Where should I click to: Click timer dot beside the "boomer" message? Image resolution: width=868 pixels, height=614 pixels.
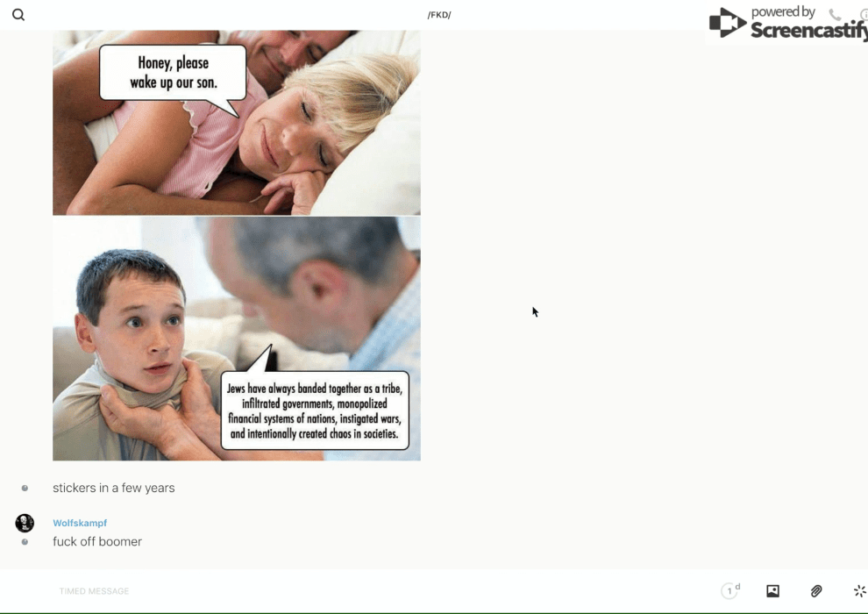click(25, 542)
